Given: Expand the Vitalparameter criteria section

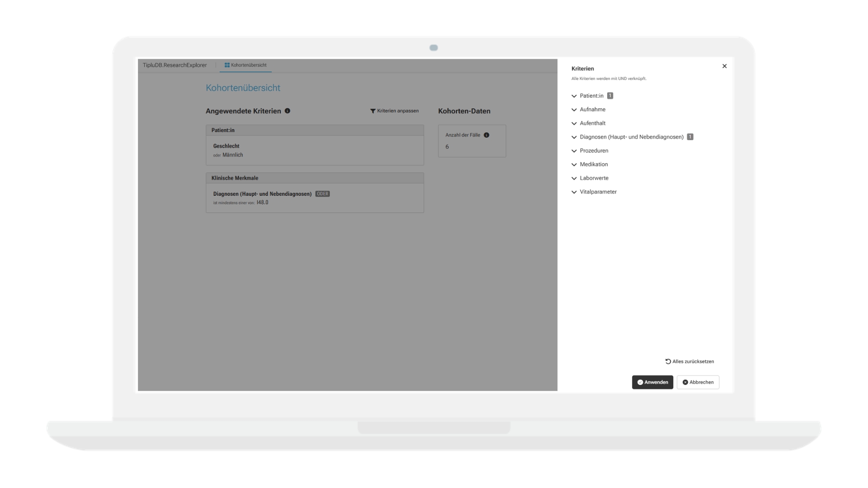Looking at the screenshot, I should (x=594, y=192).
